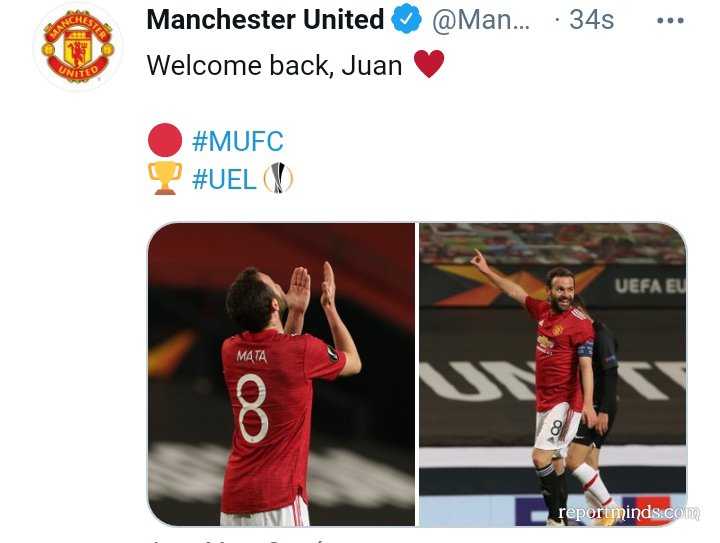Click the Europa League trophy icon

click(x=278, y=178)
